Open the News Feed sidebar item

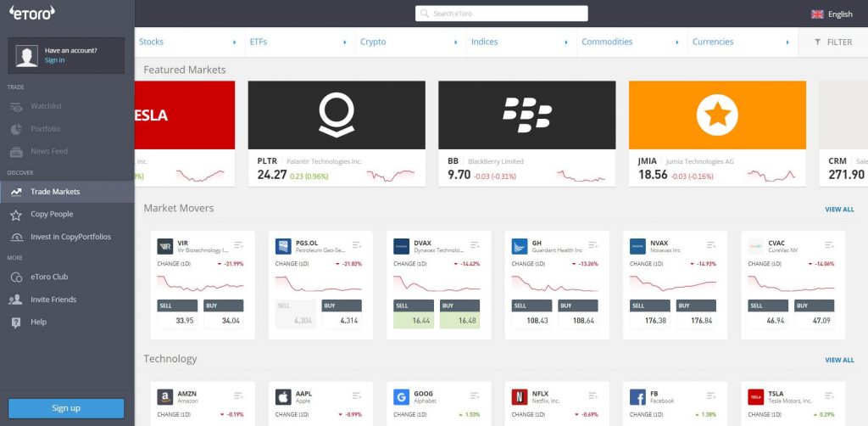(x=48, y=151)
